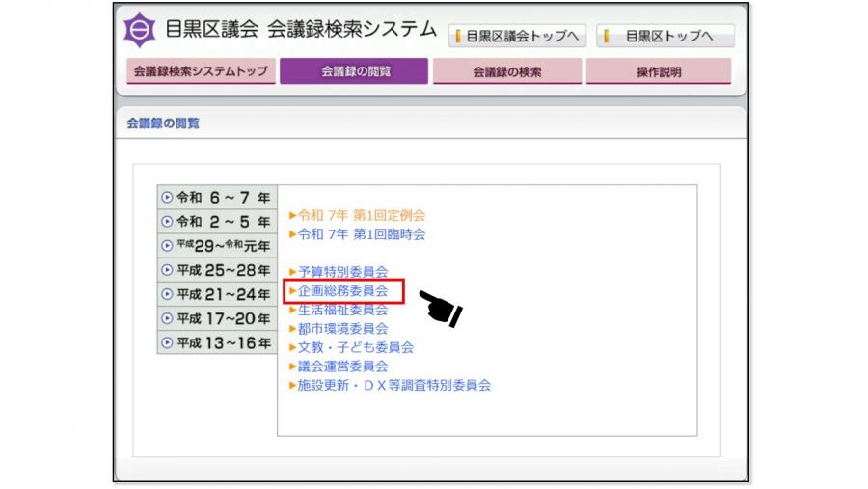Open the 予算特別委員会 link

click(x=342, y=272)
